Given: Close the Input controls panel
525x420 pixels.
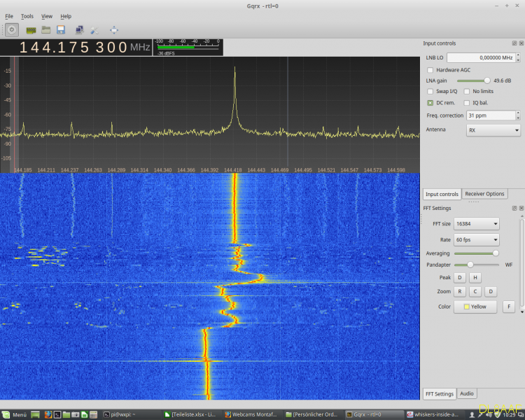Looking at the screenshot, I should point(520,43).
